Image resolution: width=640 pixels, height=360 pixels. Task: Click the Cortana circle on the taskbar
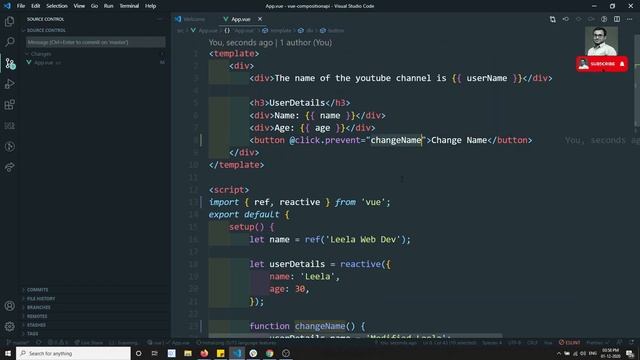[x=138, y=353]
